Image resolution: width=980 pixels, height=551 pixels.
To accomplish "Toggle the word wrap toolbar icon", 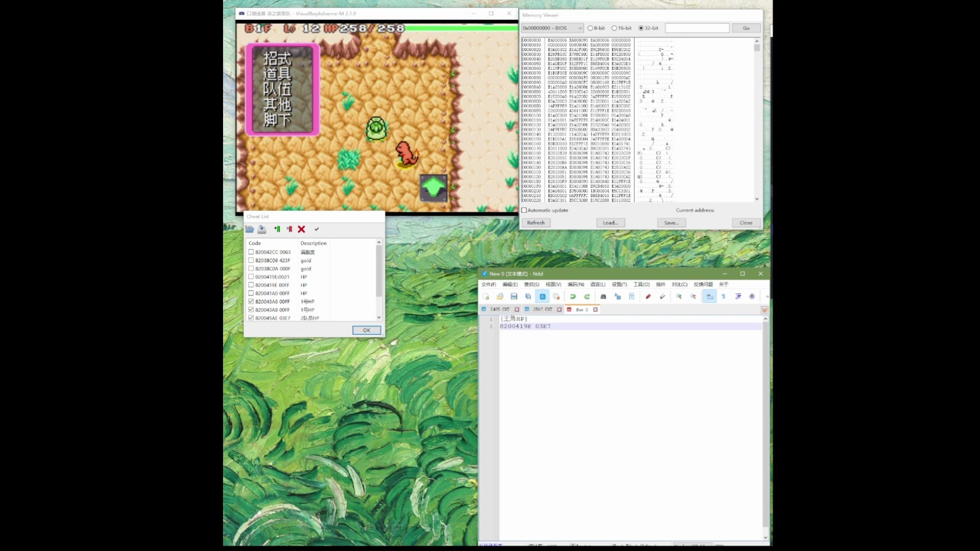I will 709,296.
